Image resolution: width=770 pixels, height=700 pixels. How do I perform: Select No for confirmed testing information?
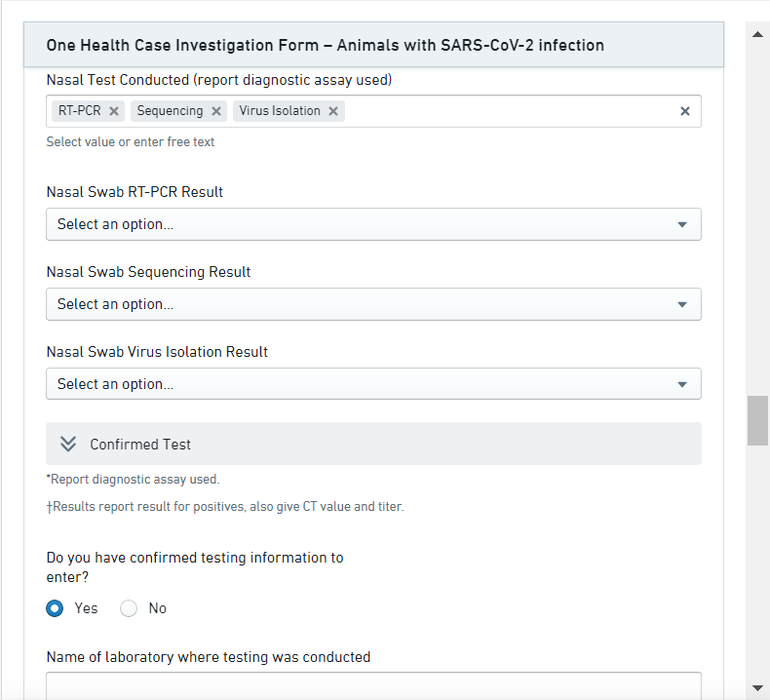[x=129, y=608]
